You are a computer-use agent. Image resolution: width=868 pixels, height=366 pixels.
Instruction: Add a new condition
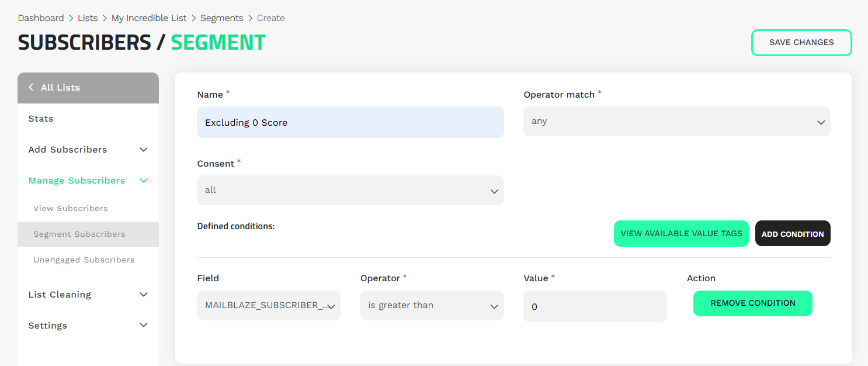793,234
